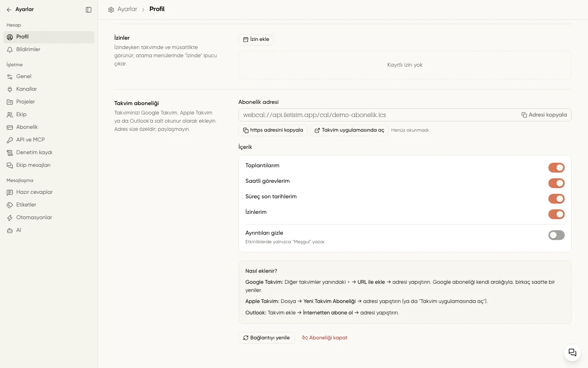Click the gear icon in the breadcrumb

coord(111,9)
